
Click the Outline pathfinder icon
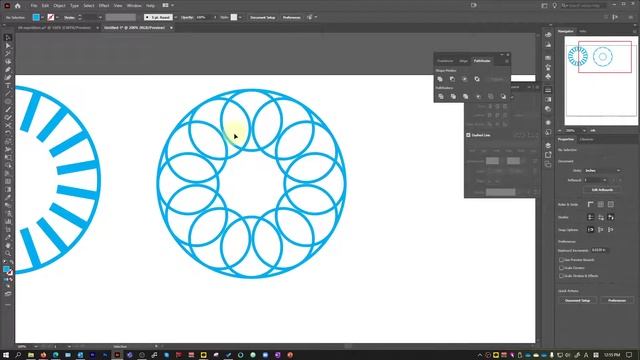(491, 96)
